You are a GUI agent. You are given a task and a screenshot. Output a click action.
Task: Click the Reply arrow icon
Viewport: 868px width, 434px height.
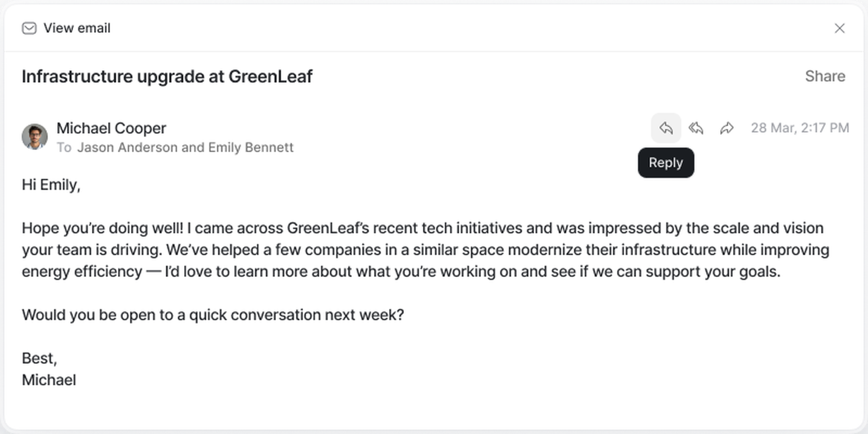tap(666, 128)
